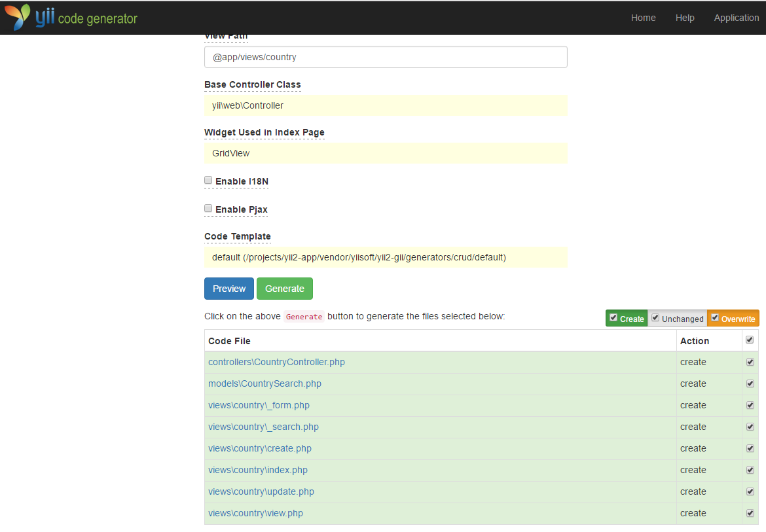Select the Home menu item
This screenshot has width=766, height=532.
pos(643,18)
